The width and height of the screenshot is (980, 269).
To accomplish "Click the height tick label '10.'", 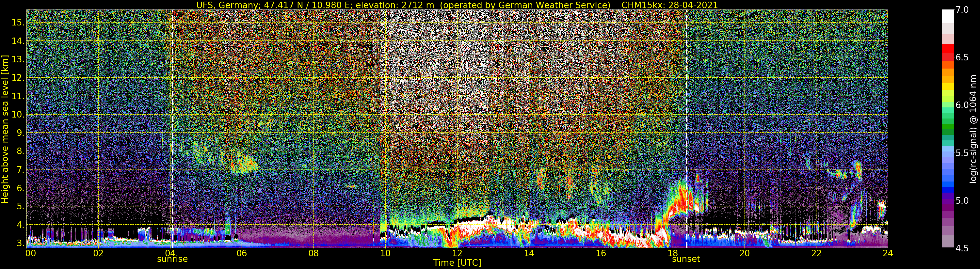I will [x=18, y=115].
